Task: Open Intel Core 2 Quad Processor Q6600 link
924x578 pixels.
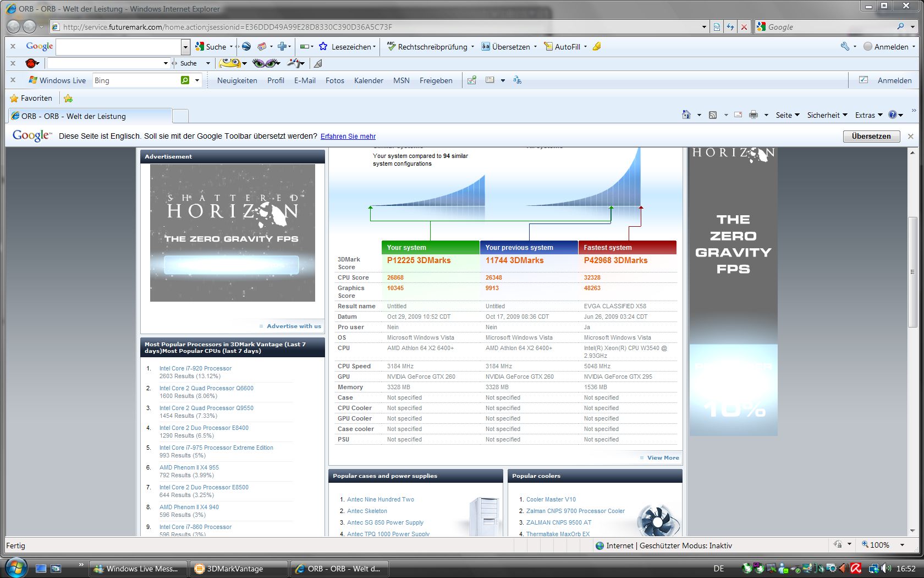Action: pos(206,388)
